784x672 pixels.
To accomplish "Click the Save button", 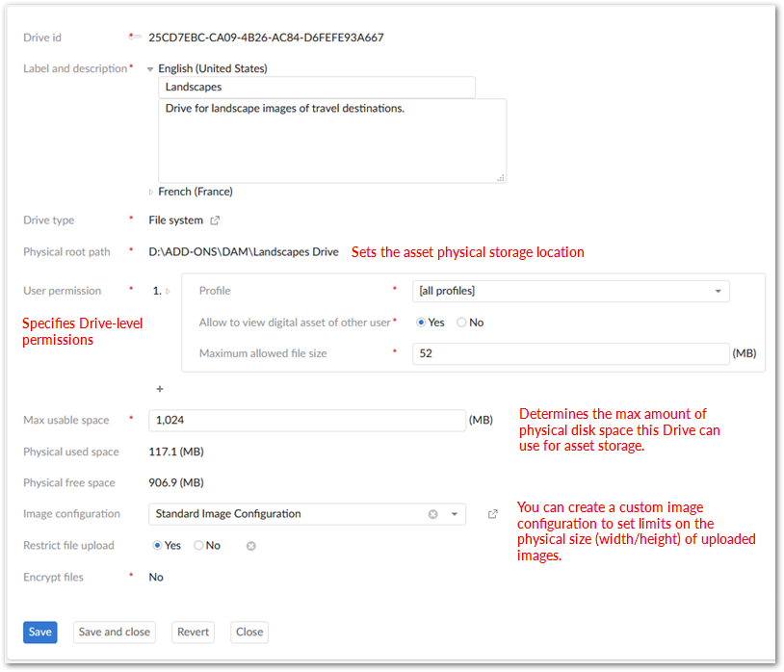I will [39, 633].
